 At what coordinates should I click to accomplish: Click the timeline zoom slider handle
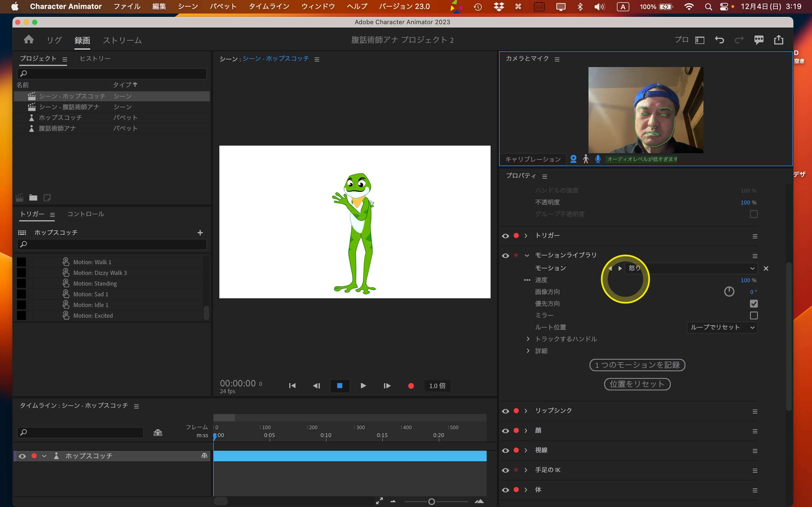[x=431, y=502]
